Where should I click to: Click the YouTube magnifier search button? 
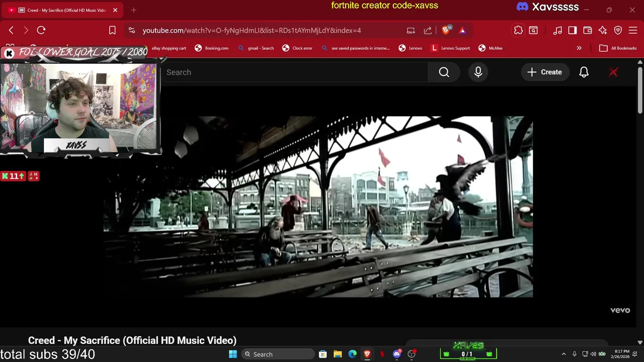pos(444,72)
